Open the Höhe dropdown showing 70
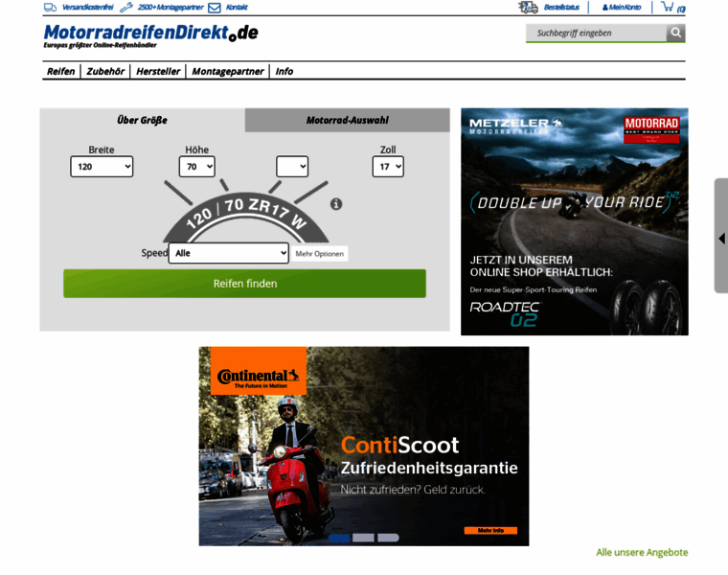Viewport: 728px width, 575px height. point(197,167)
